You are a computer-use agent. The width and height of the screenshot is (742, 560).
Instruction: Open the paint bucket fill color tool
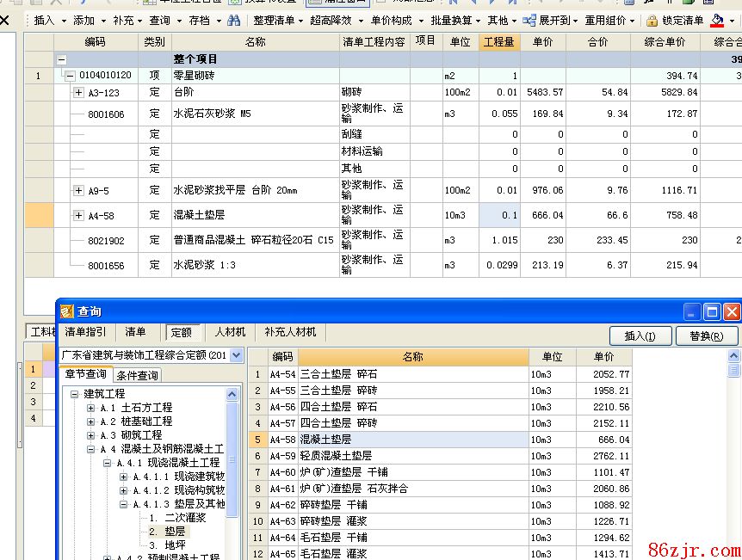click(x=718, y=20)
